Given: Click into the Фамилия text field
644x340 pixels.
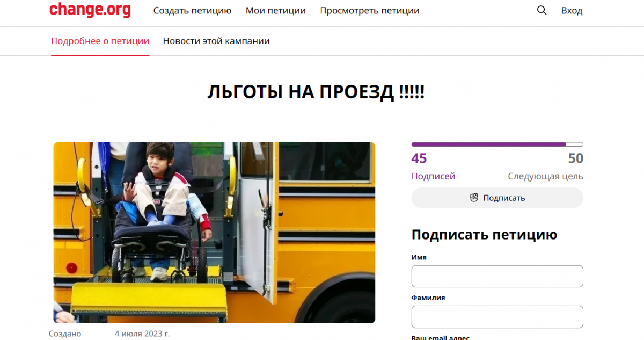Looking at the screenshot, I should [x=497, y=317].
